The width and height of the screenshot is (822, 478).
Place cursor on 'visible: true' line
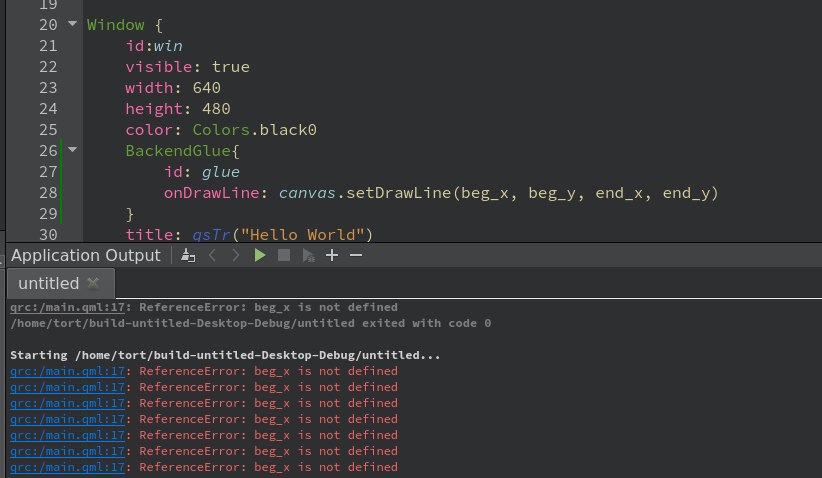click(x=187, y=67)
